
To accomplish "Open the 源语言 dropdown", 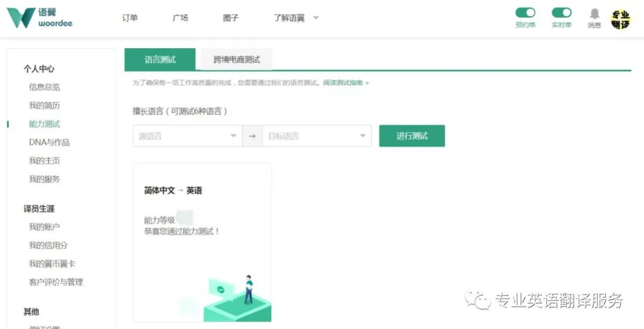I will click(x=187, y=136).
